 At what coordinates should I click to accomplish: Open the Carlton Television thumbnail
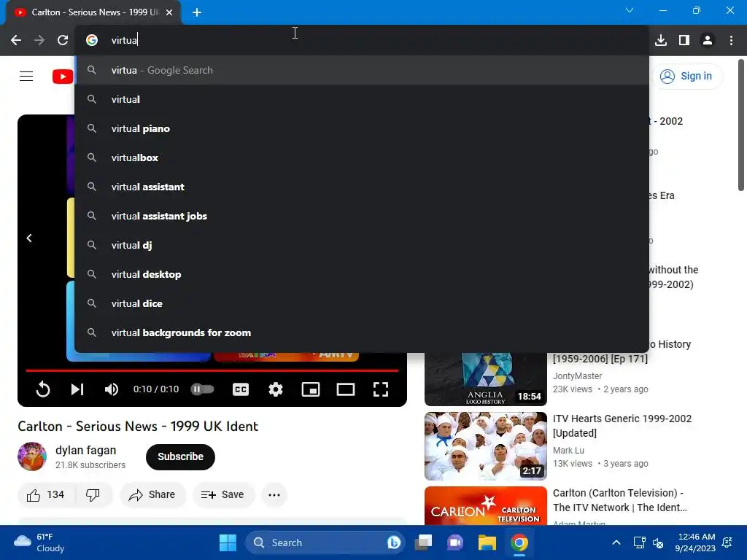[485, 505]
